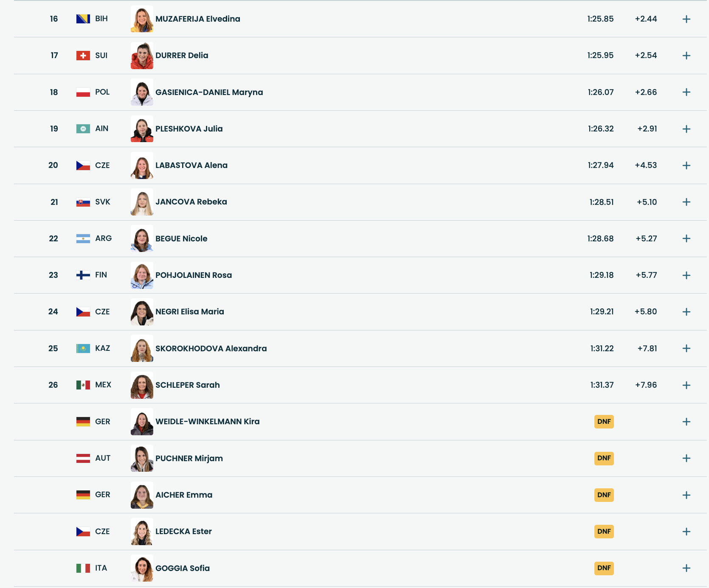This screenshot has width=709, height=588.
Task: Click plus icon beside NEGRI Elisa Maria
Action: [x=686, y=312]
